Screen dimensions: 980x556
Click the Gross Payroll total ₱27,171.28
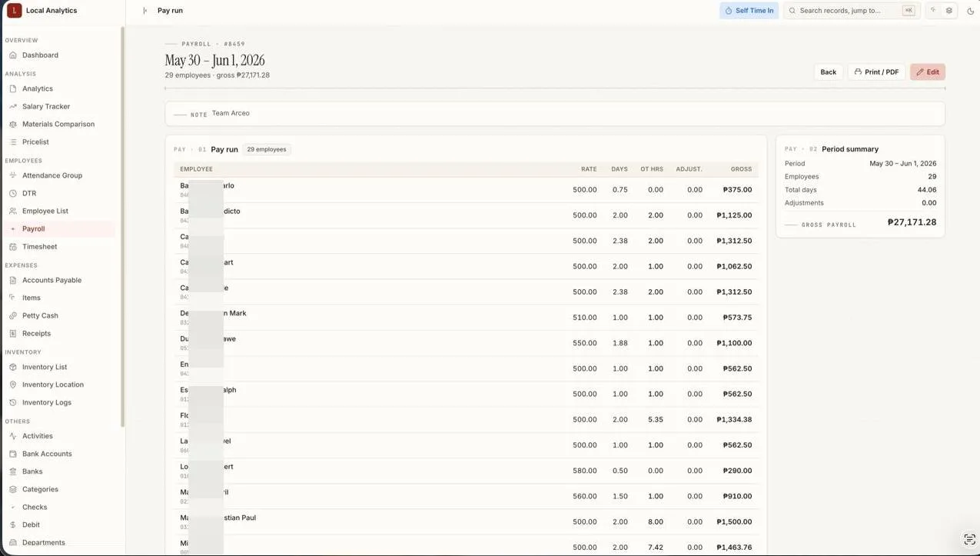912,222
